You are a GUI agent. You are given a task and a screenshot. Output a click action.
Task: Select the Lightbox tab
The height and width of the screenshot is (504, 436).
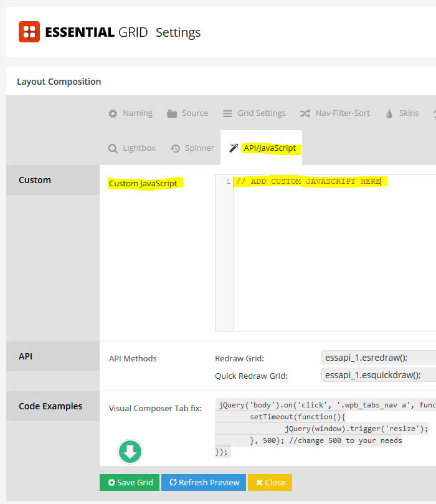point(132,148)
